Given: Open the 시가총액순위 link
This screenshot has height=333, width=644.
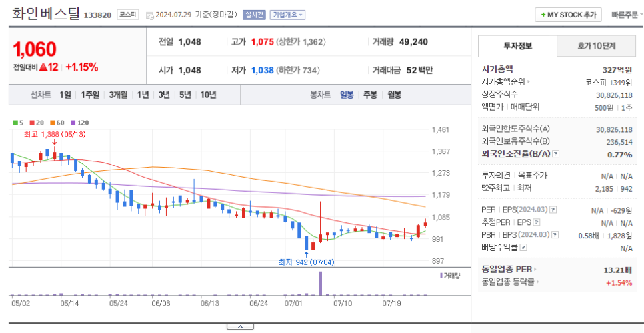Looking at the screenshot, I should pos(506,82).
